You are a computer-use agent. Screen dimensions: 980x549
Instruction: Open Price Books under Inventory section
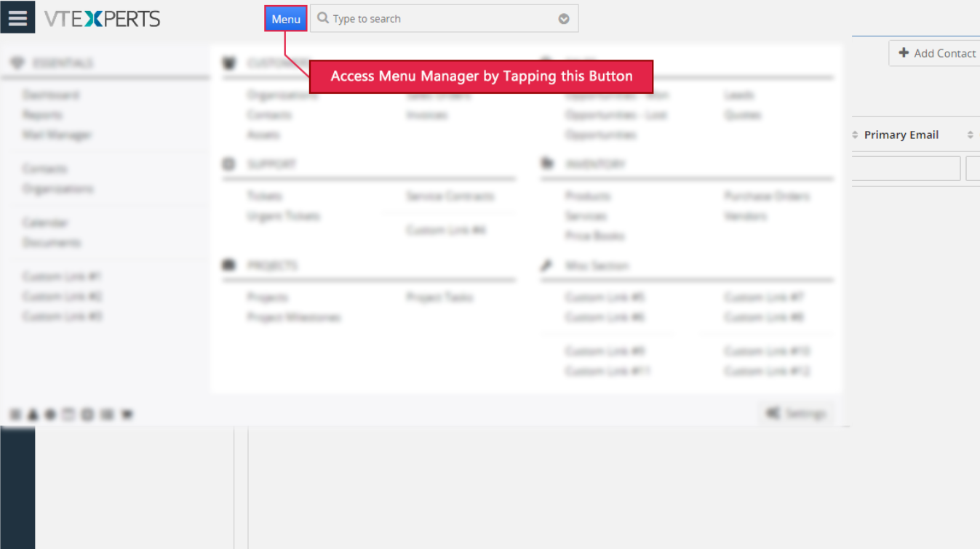594,236
